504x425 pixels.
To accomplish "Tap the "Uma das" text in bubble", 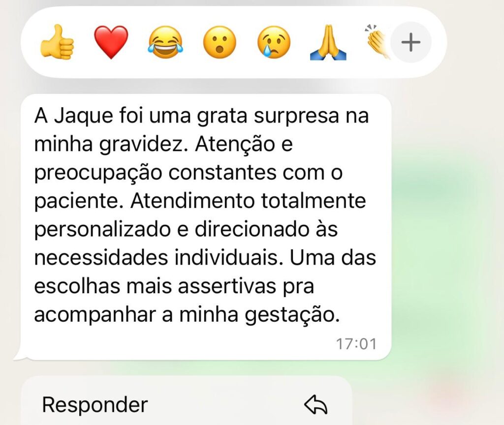I will (x=333, y=258).
